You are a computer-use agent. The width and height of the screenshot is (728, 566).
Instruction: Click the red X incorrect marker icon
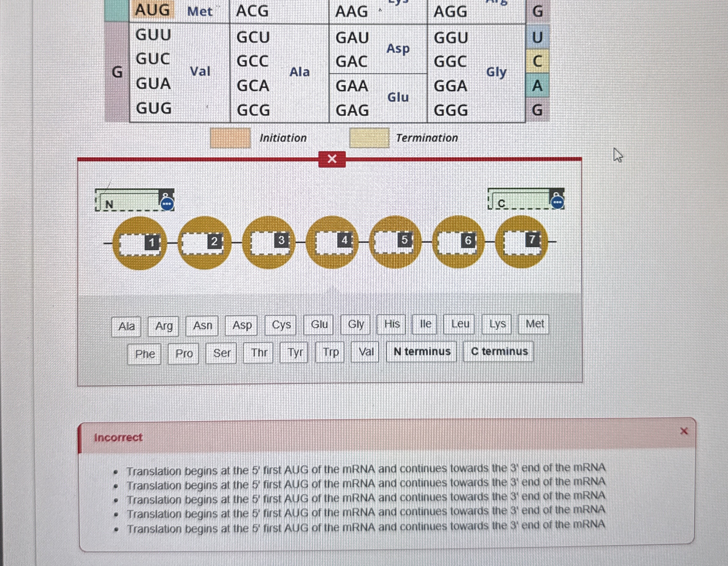332,159
